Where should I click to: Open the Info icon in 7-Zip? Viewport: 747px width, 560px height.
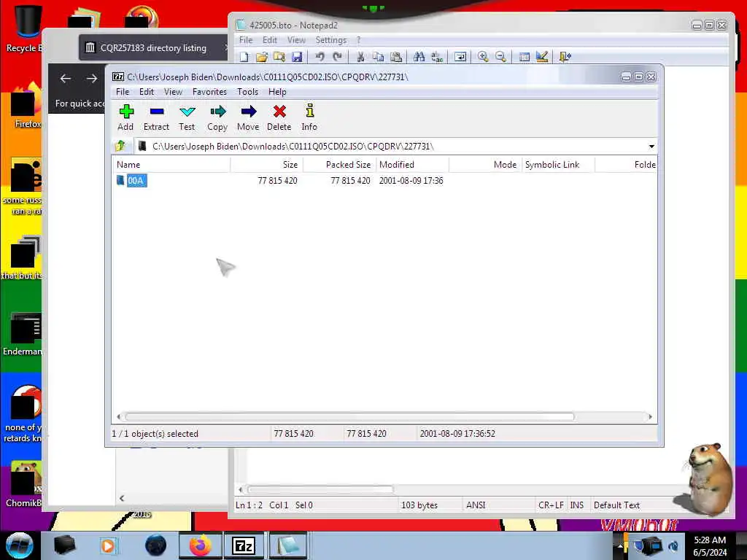(309, 117)
